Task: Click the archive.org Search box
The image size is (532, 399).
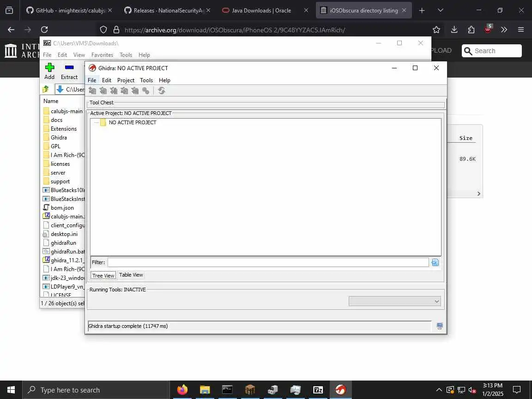Action: 492,51
